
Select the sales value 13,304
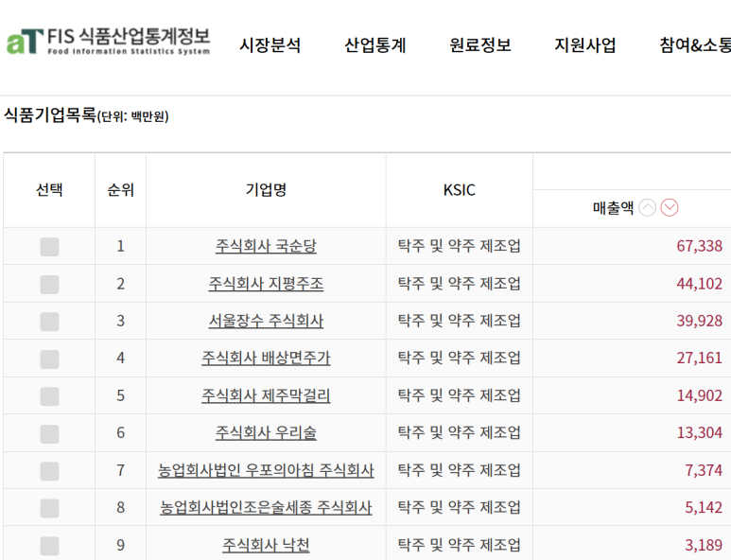tap(699, 432)
